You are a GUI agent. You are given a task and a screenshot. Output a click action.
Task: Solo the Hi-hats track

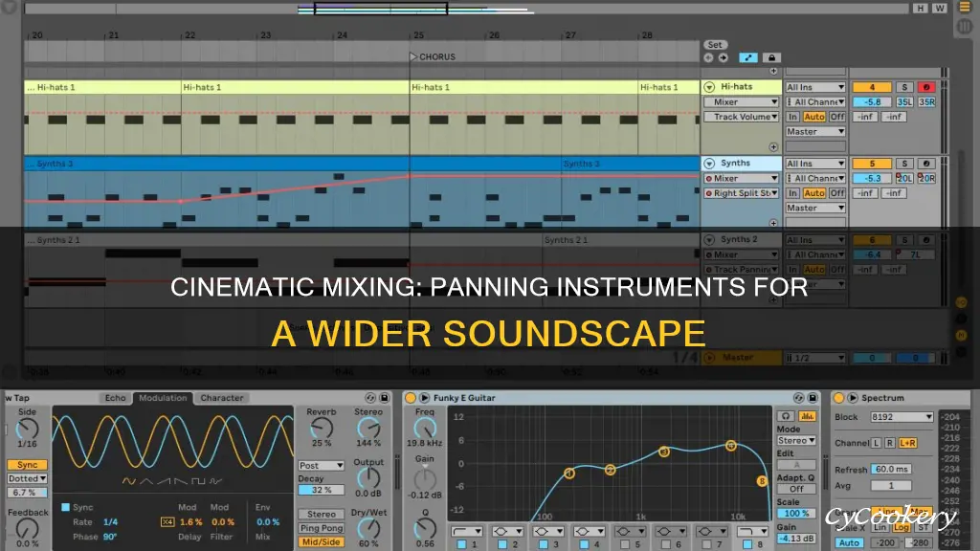tap(904, 87)
